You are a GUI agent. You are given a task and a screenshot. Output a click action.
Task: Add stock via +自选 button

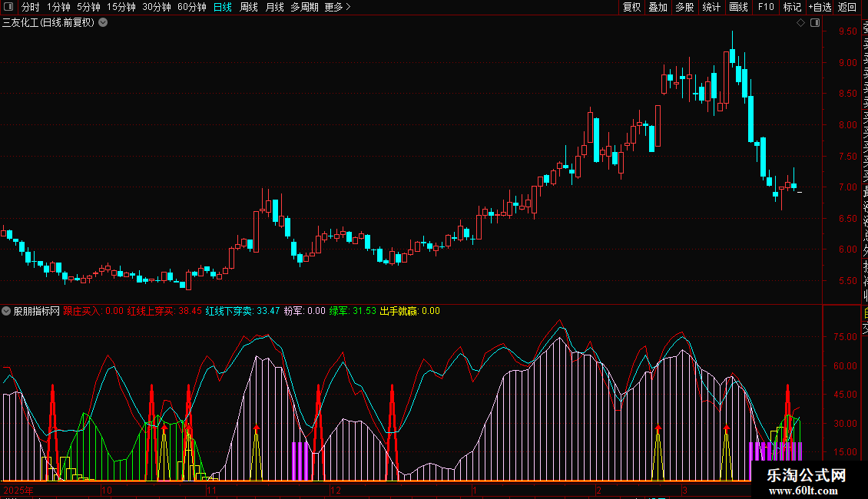coord(820,7)
